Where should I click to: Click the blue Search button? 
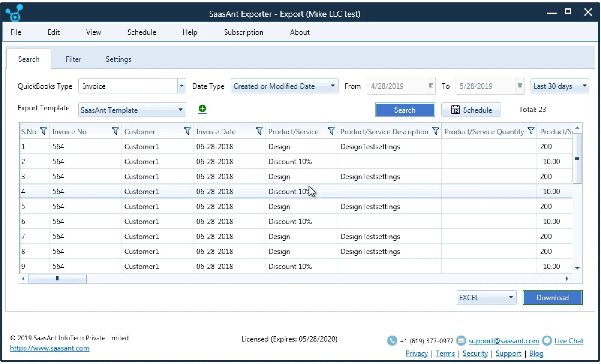[x=405, y=110]
